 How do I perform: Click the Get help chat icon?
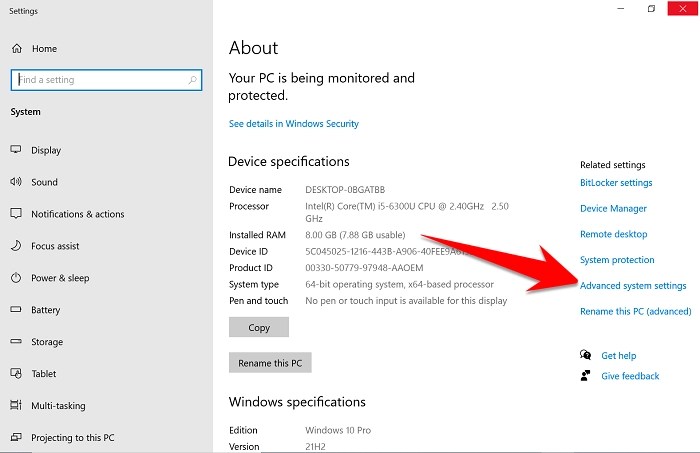point(585,355)
